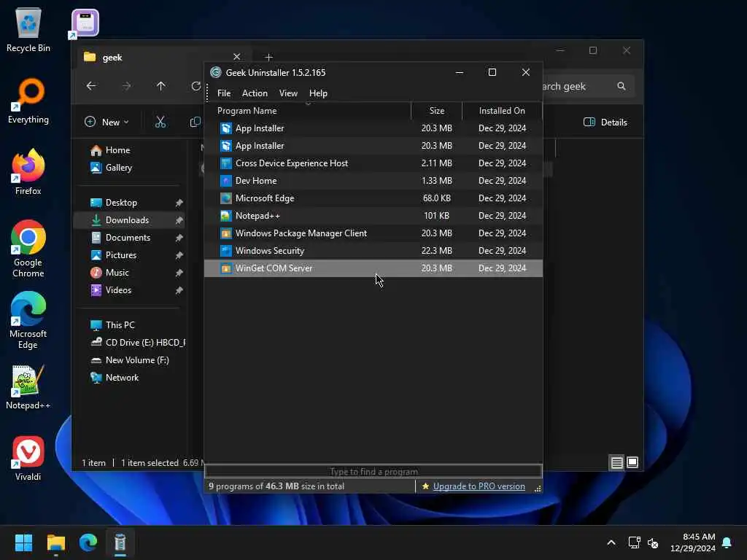Click size '101 KB' of Notepad++
The image size is (747, 560).
pos(436,216)
